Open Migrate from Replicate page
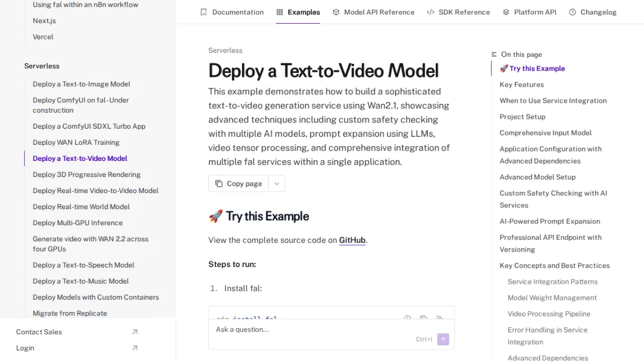The image size is (644, 362). click(x=70, y=313)
